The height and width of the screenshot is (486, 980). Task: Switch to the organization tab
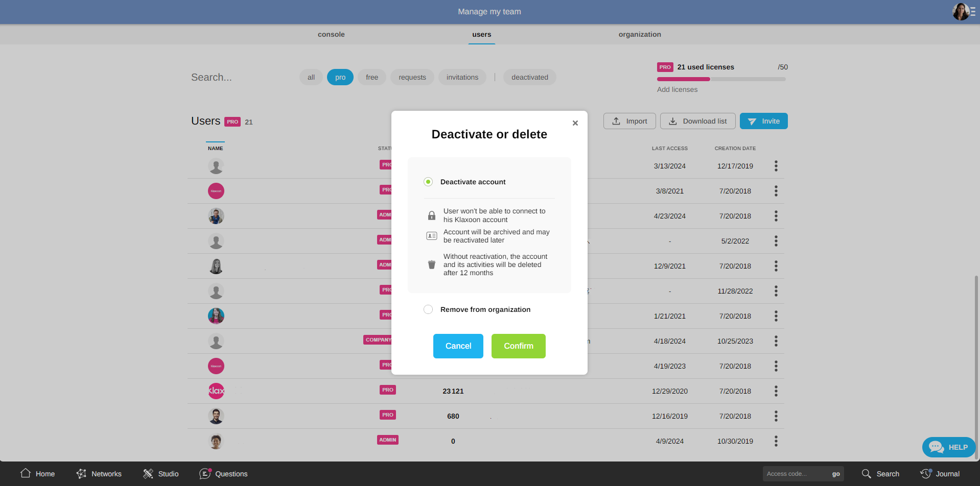coord(639,34)
